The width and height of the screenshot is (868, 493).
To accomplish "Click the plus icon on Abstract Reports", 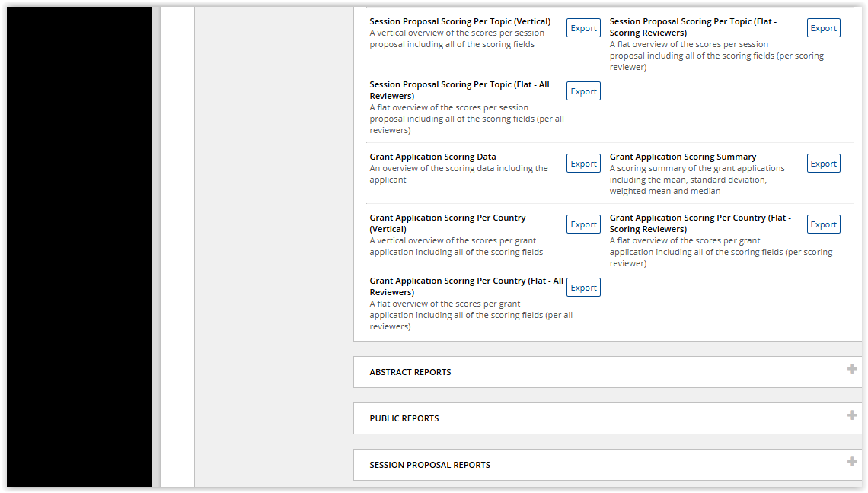I will coord(851,368).
